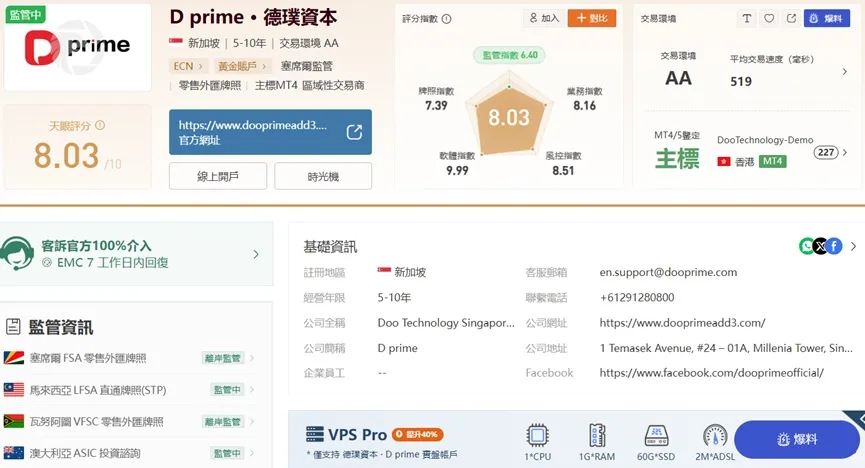Click the Vanuatu flag icon
The width and height of the screenshot is (865, 468).
(14, 421)
